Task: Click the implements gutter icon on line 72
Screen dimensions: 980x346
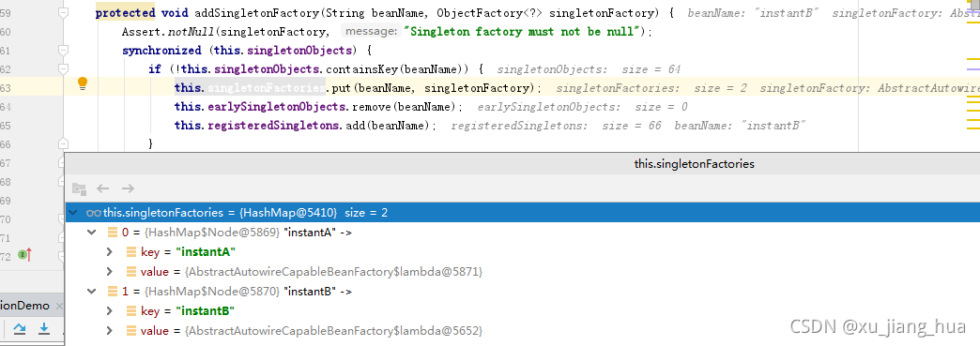Action: pyautogui.click(x=25, y=255)
